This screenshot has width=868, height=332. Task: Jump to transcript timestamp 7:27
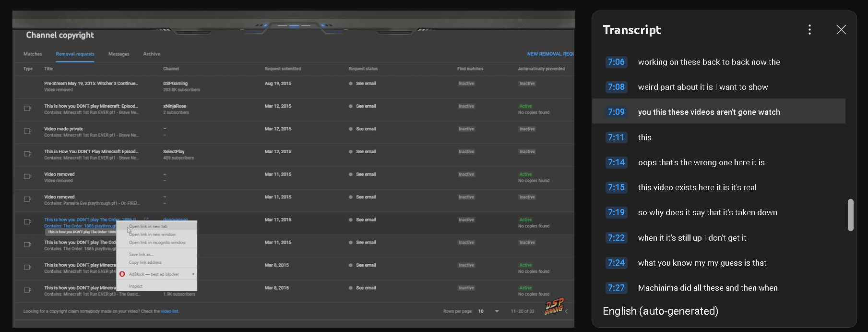pos(616,288)
